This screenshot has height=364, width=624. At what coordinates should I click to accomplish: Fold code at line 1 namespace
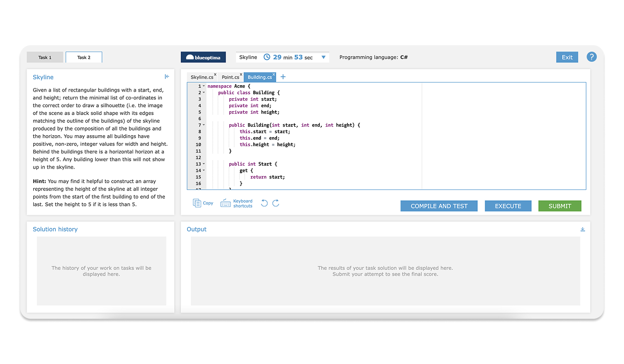point(204,86)
